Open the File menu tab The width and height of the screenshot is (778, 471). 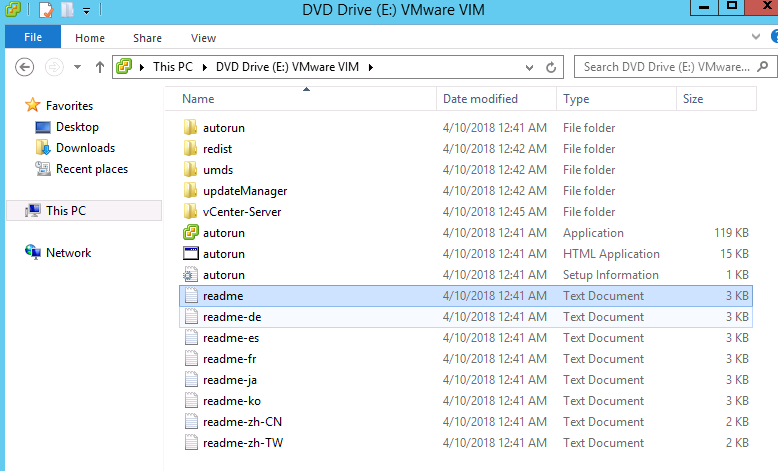click(x=33, y=37)
